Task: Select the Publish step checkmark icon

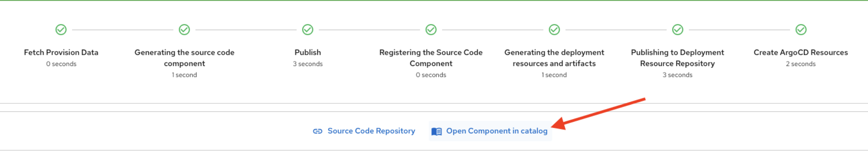Action: (307, 30)
